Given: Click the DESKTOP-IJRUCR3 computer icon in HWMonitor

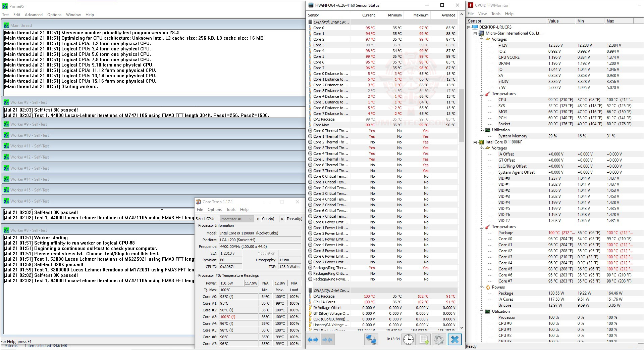Looking at the screenshot, I should (x=475, y=27).
